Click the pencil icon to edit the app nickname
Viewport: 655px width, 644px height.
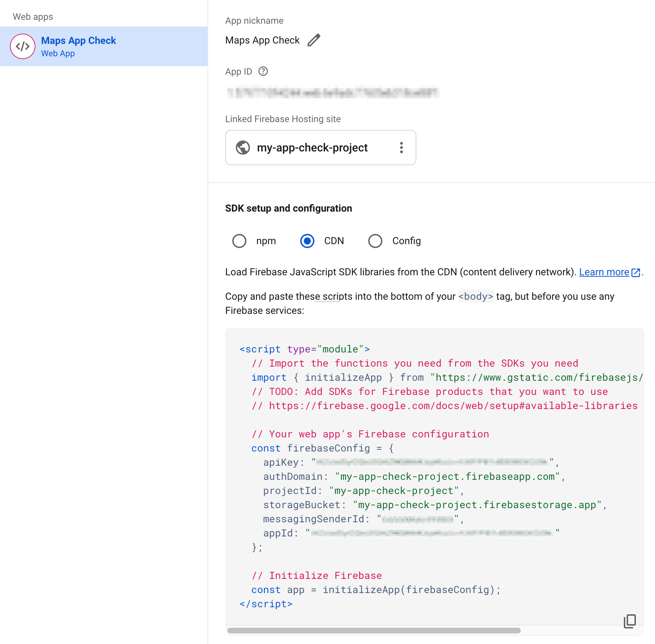(x=314, y=40)
